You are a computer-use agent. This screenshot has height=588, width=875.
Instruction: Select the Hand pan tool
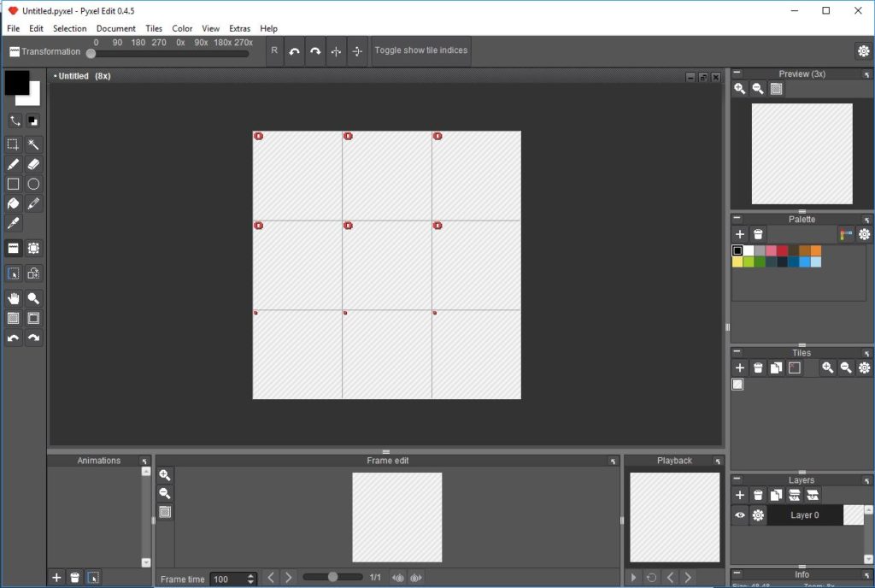click(13, 297)
